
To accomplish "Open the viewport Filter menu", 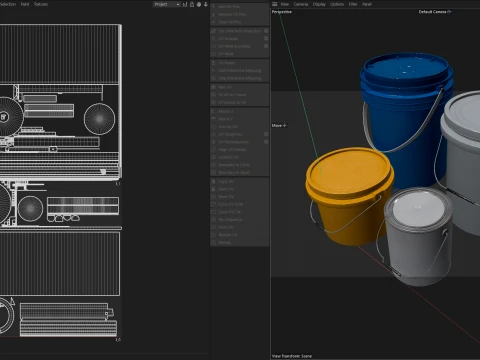I will (x=353, y=4).
